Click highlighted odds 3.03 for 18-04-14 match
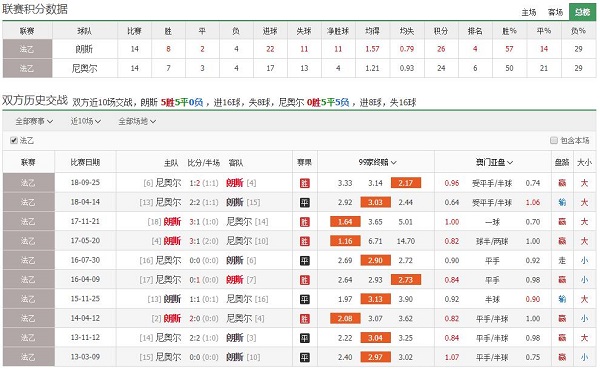 point(375,202)
